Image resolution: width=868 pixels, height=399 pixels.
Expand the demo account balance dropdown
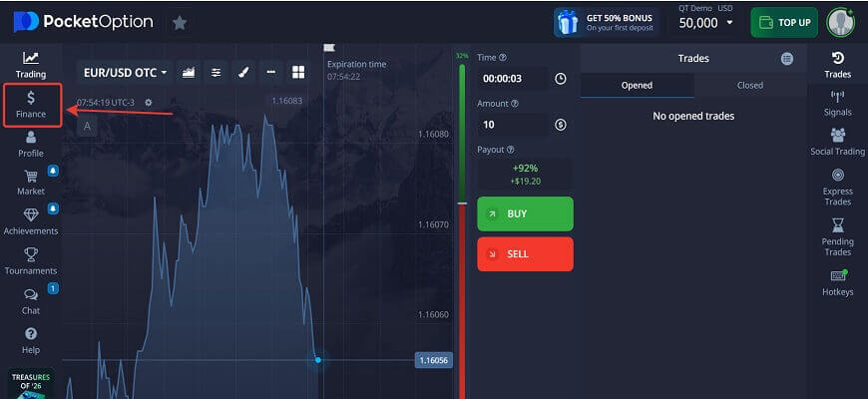coord(705,23)
